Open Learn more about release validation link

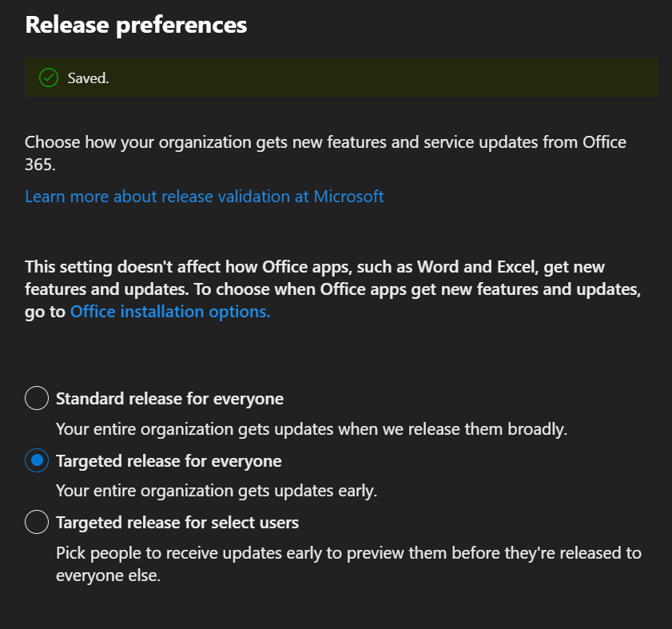(x=204, y=196)
